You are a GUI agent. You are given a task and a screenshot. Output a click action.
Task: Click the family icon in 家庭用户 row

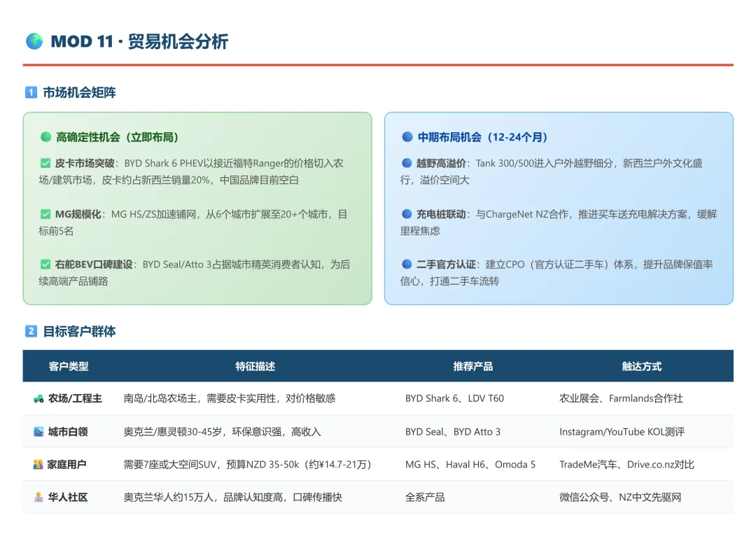click(x=38, y=465)
